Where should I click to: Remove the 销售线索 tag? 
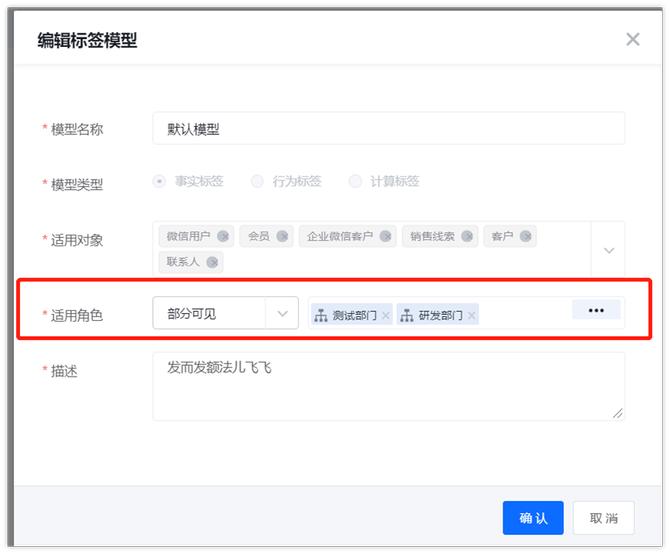(x=468, y=237)
